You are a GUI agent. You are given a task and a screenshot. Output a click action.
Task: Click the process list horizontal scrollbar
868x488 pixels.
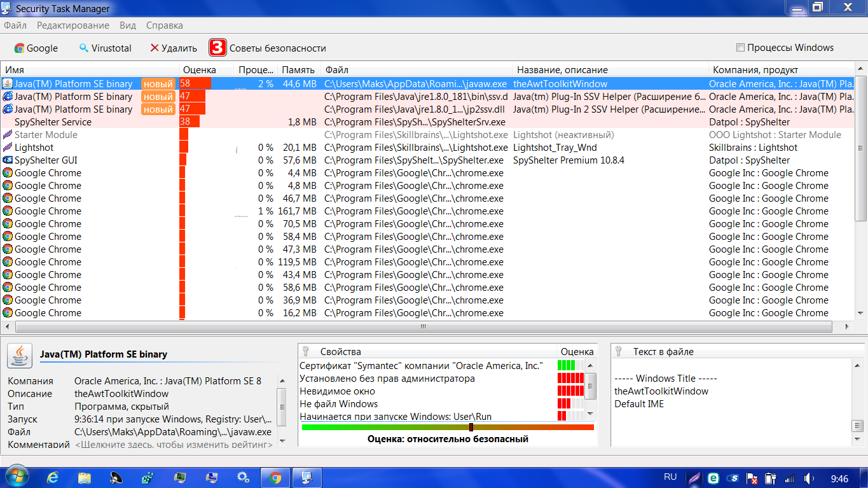pos(423,326)
